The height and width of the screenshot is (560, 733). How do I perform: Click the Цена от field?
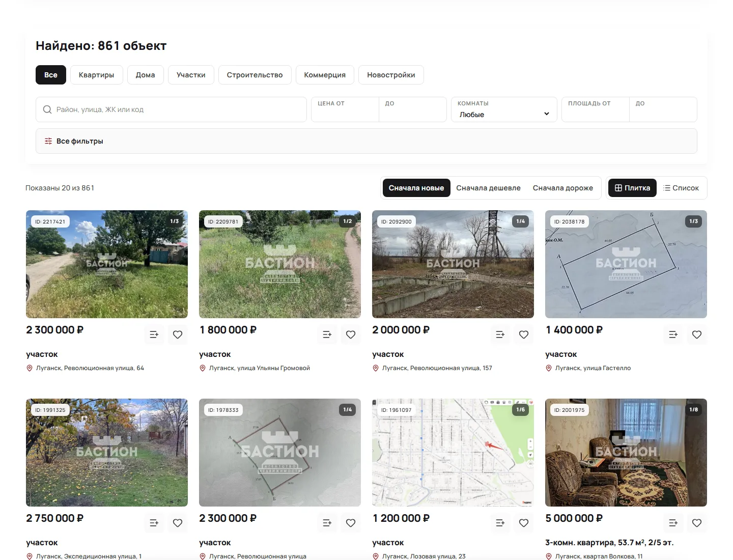click(345, 109)
